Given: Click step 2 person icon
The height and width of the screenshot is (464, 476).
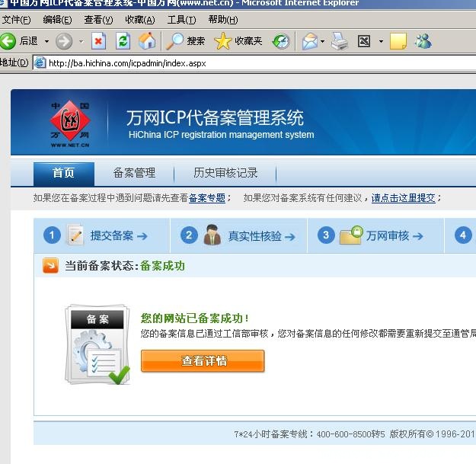Looking at the screenshot, I should click(212, 235).
